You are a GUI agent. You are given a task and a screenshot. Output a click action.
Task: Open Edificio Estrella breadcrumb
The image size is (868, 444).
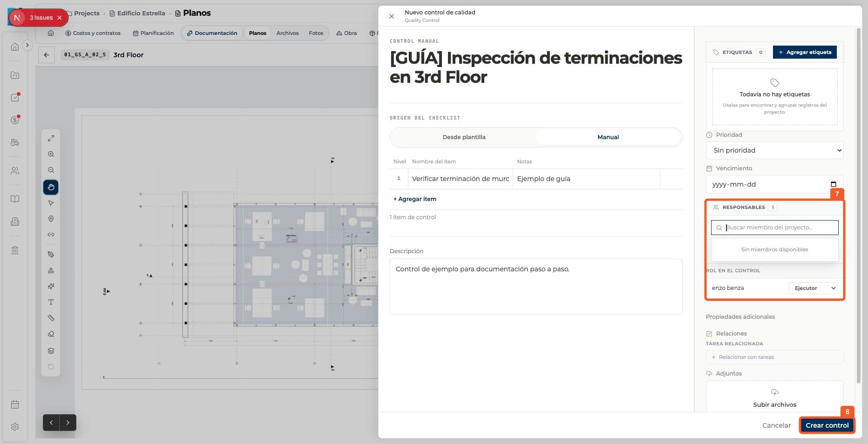[137, 13]
